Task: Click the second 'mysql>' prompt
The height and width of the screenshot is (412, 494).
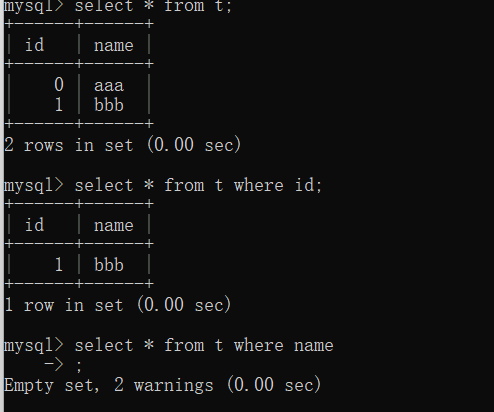Action: coord(33,185)
